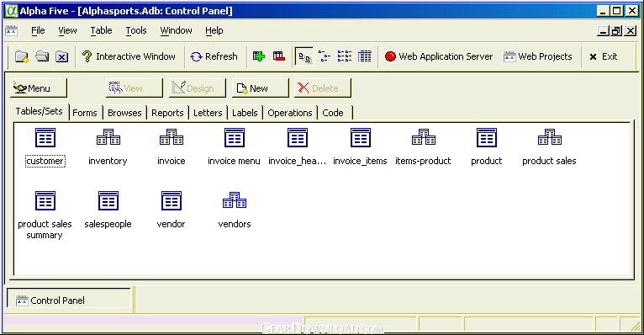Click the add table toolbar icon
Viewport: 644px width, 335px height.
259,56
